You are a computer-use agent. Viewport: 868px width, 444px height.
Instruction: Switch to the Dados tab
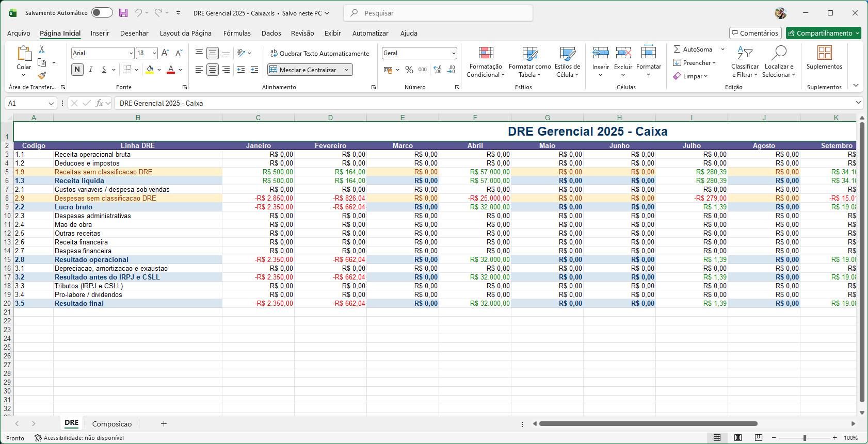[x=271, y=33]
